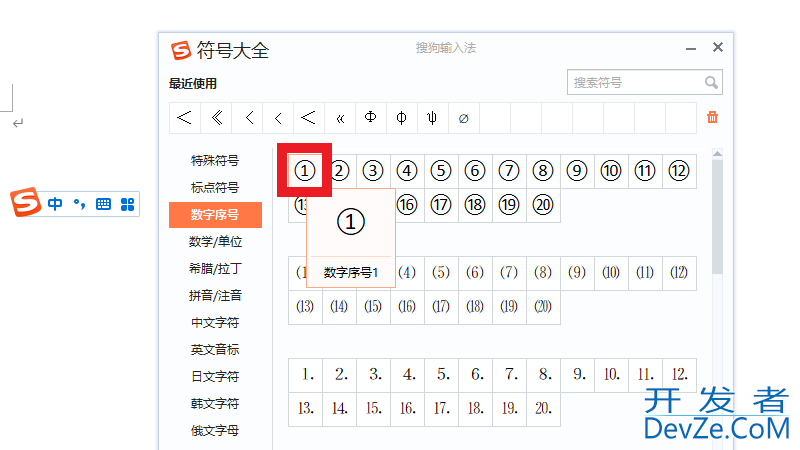
Task: Insert the dotted number 10. symbol
Action: coord(611,375)
